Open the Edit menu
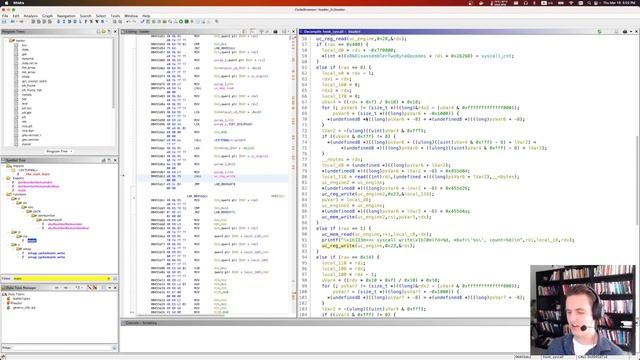Screen dimensions: 640x360 16,16
